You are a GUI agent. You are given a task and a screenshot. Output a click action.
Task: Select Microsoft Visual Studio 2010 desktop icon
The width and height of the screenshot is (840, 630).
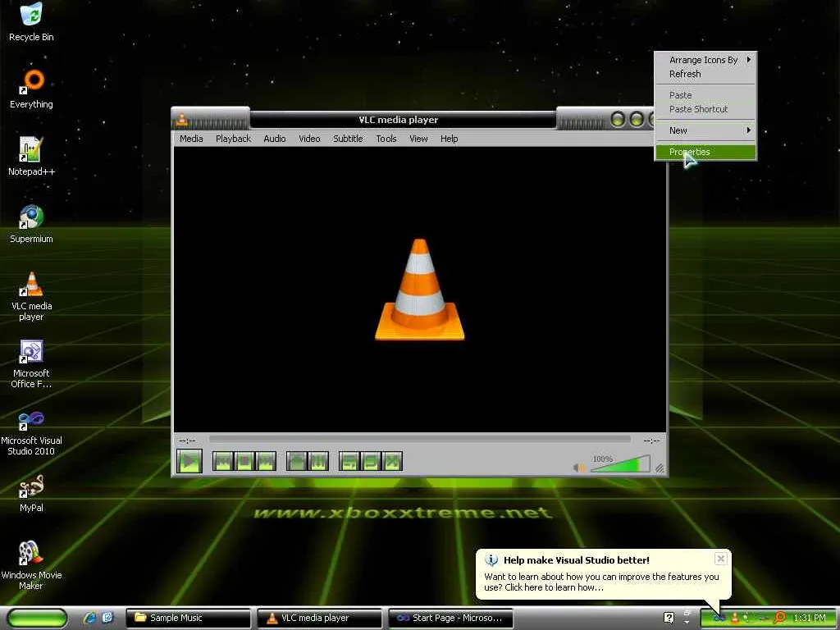pyautogui.click(x=31, y=431)
